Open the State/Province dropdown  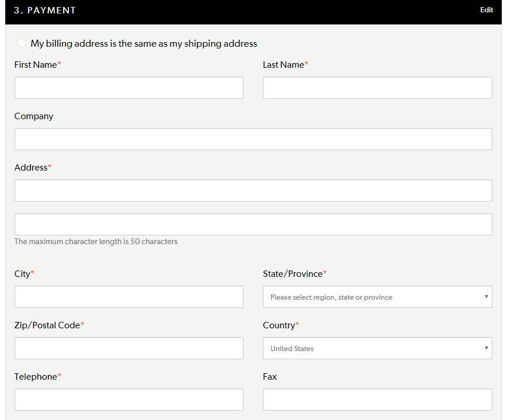(377, 297)
